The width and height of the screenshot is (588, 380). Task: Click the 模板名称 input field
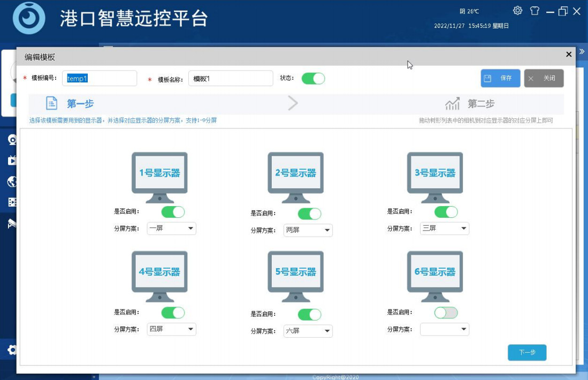point(230,79)
